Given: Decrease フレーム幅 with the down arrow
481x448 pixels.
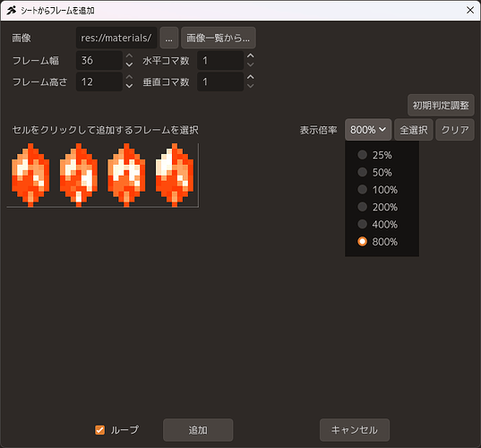Looking at the screenshot, I should coord(130,65).
